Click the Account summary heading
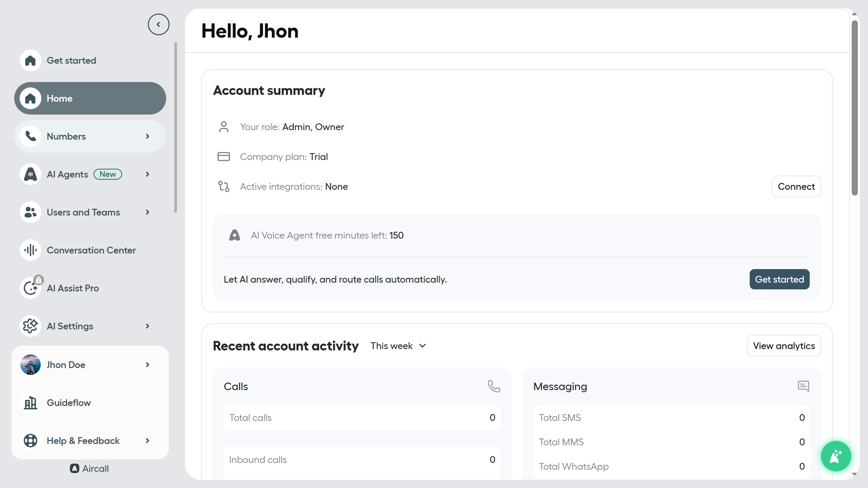The image size is (868, 488). (x=269, y=90)
